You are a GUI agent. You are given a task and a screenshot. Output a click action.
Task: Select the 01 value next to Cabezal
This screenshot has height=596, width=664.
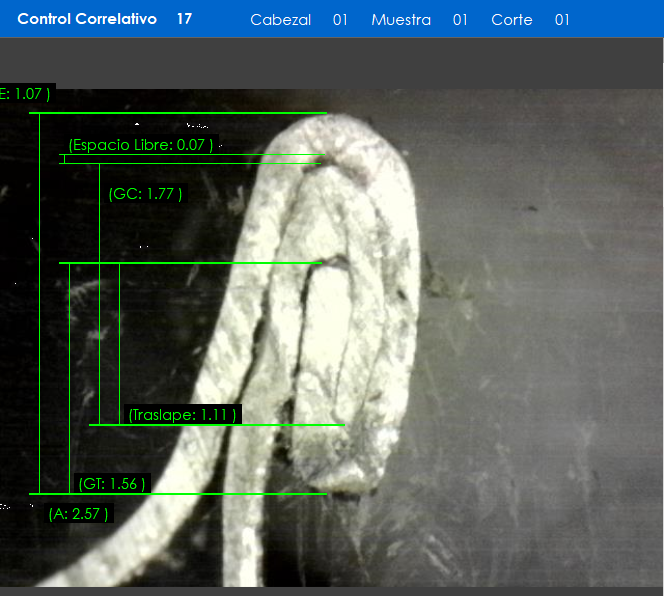click(x=340, y=20)
